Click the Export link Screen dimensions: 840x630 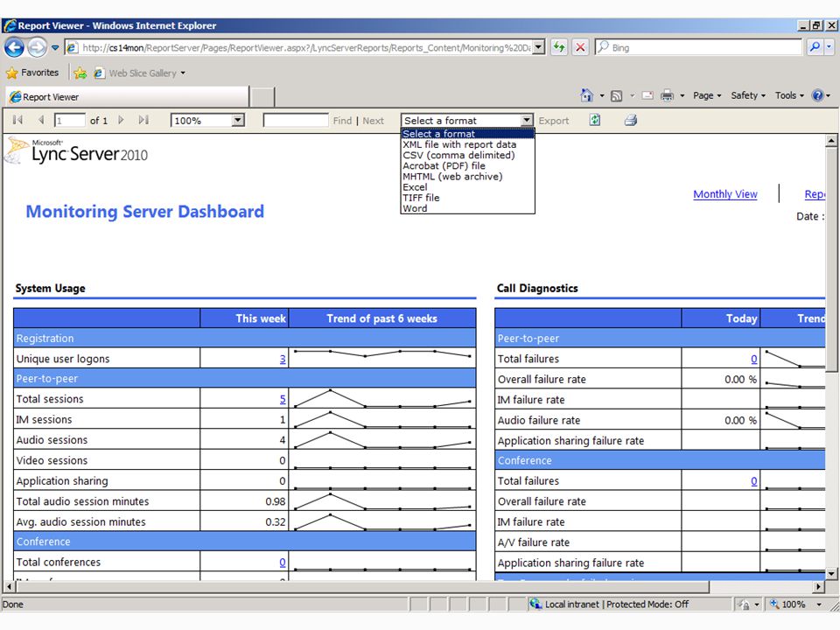pos(553,121)
